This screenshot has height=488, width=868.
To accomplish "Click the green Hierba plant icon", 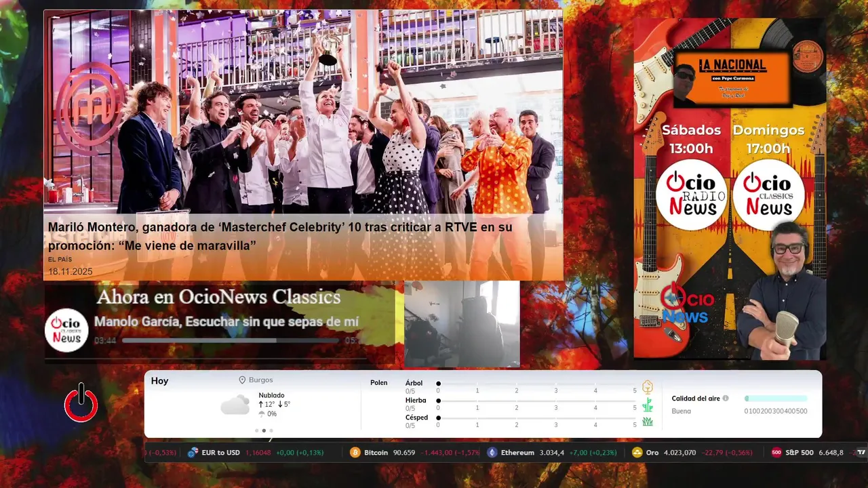I will (648, 405).
